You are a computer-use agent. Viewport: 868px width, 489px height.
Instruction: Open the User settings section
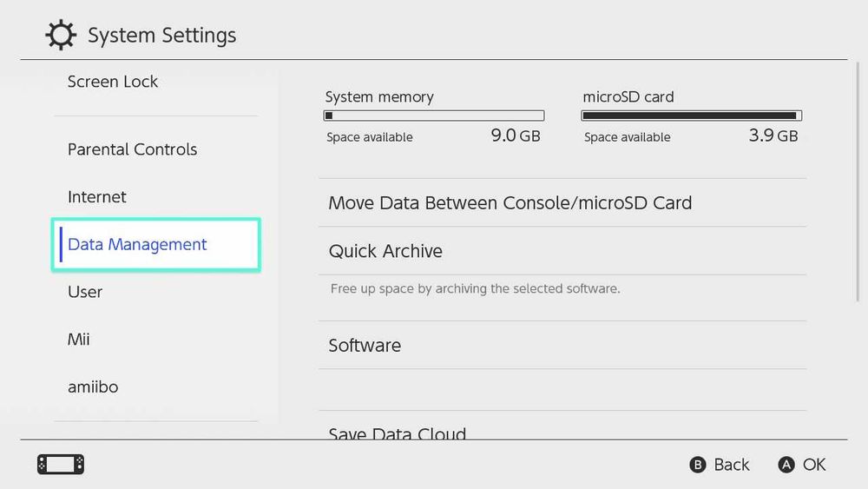[85, 292]
